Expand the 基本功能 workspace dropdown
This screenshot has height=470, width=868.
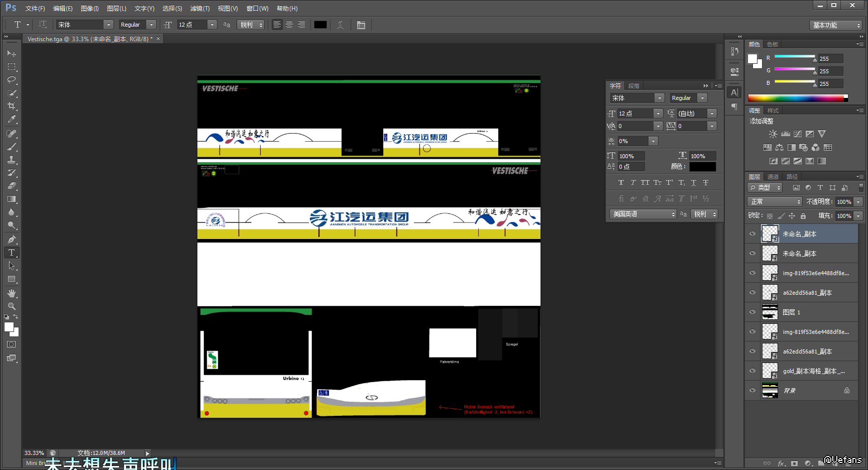coord(836,25)
